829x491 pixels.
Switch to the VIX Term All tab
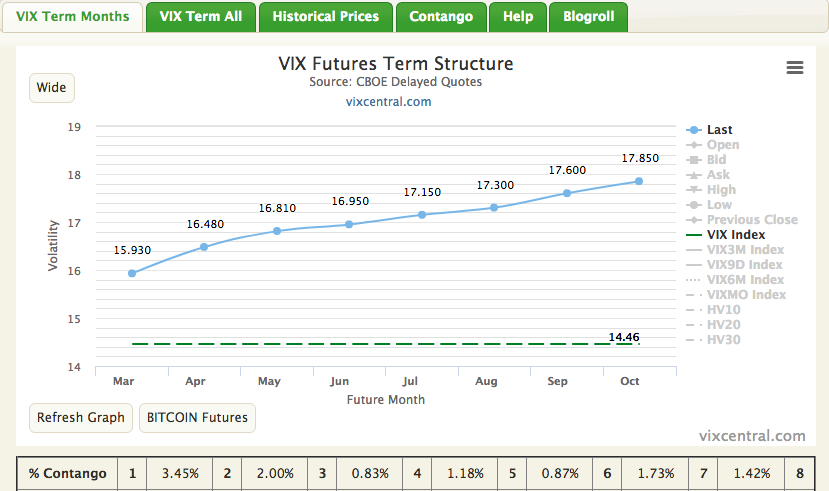click(x=200, y=16)
